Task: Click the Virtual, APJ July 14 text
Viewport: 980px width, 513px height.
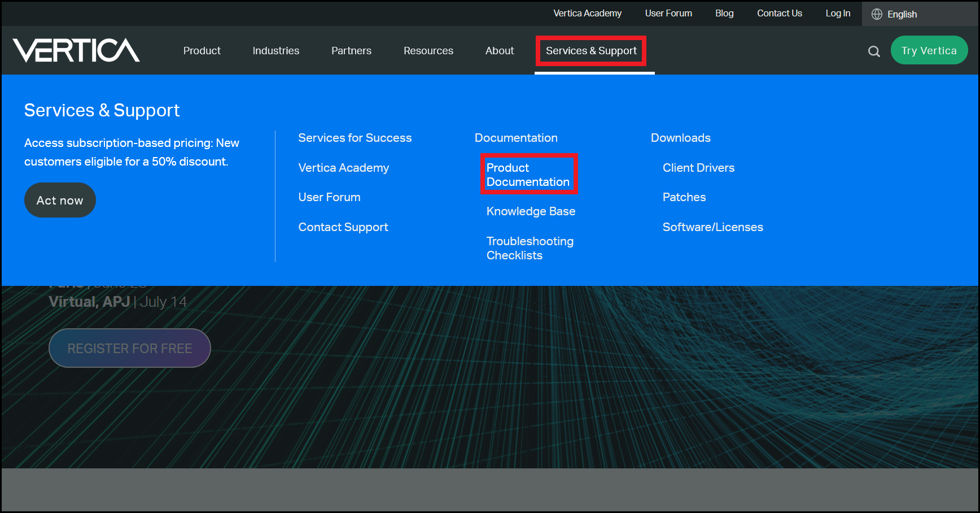Action: point(118,302)
